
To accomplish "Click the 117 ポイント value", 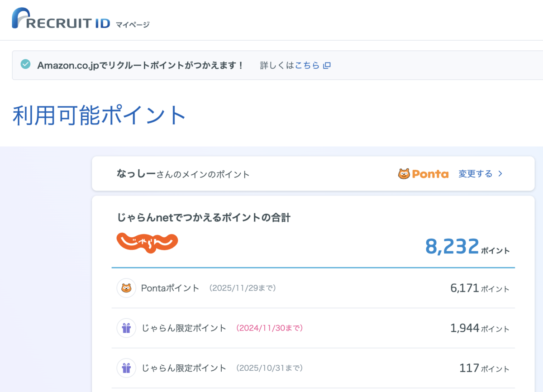I will point(484,368).
